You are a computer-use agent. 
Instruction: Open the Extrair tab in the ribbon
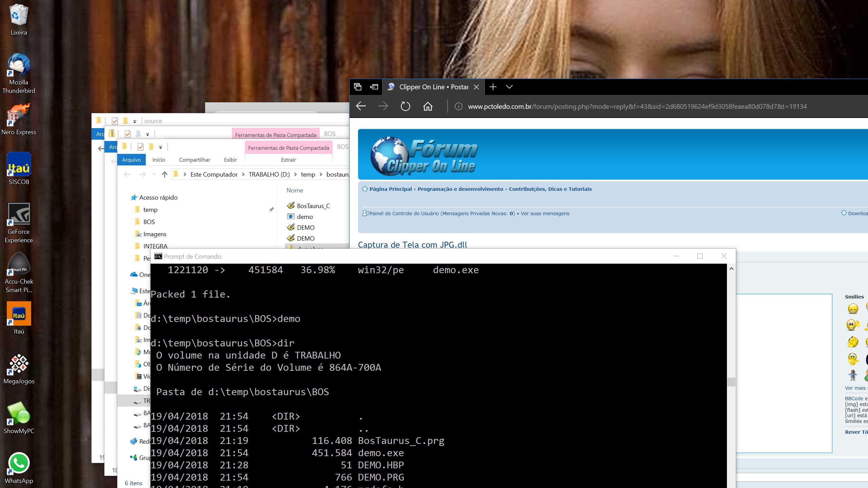pyautogui.click(x=288, y=160)
